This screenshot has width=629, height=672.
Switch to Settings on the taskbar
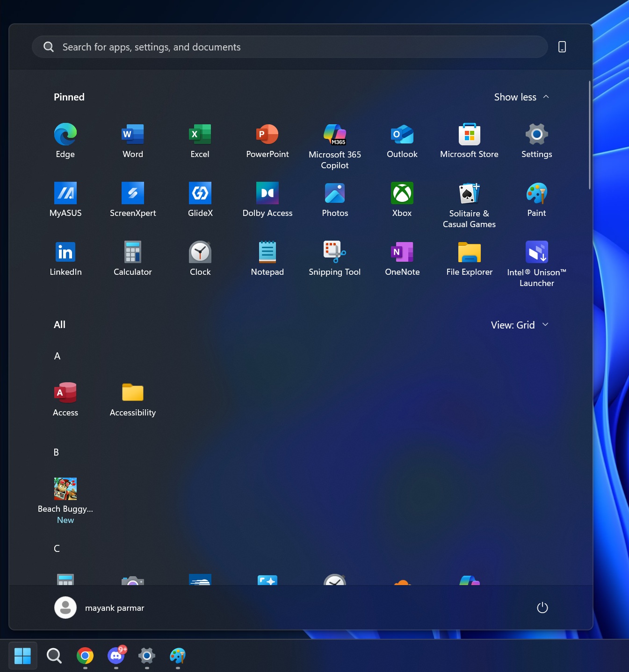pos(147,656)
